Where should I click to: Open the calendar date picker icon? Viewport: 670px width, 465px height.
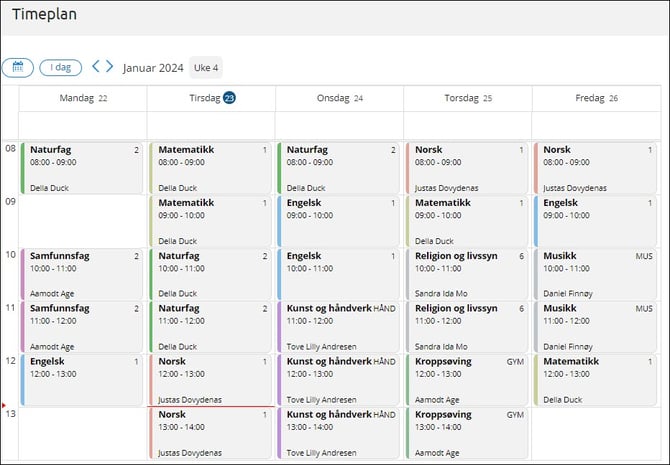point(17,68)
